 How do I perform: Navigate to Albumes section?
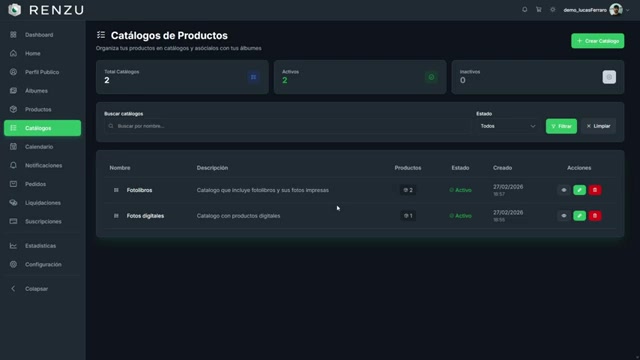(x=42, y=91)
